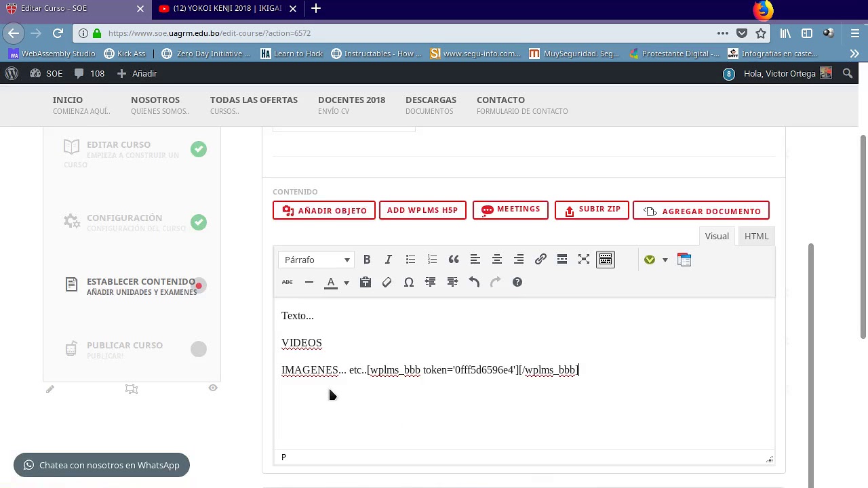Open a new browser tab
Screen dimensions: 868x488
coord(316,9)
